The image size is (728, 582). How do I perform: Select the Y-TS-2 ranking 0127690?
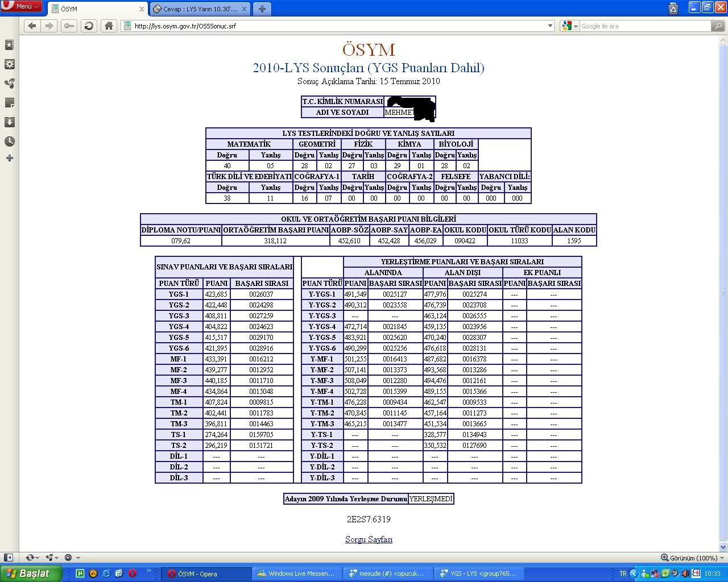tap(474, 446)
